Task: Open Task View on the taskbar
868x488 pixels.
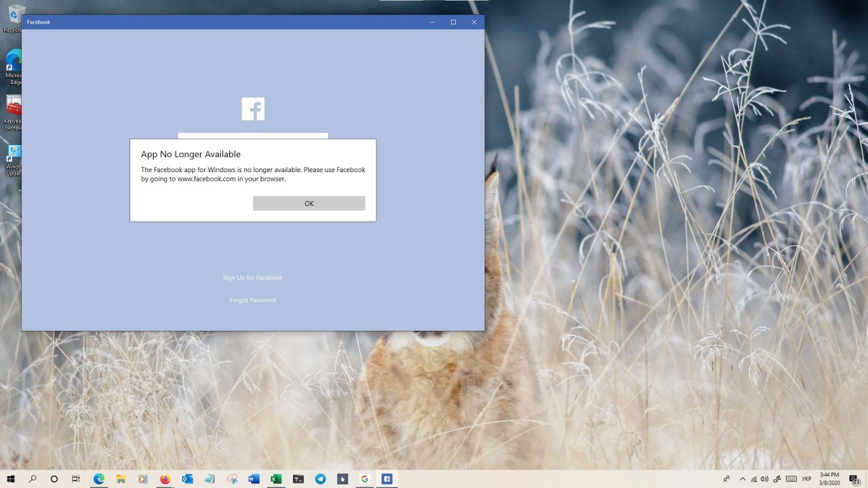Action: click(x=76, y=479)
